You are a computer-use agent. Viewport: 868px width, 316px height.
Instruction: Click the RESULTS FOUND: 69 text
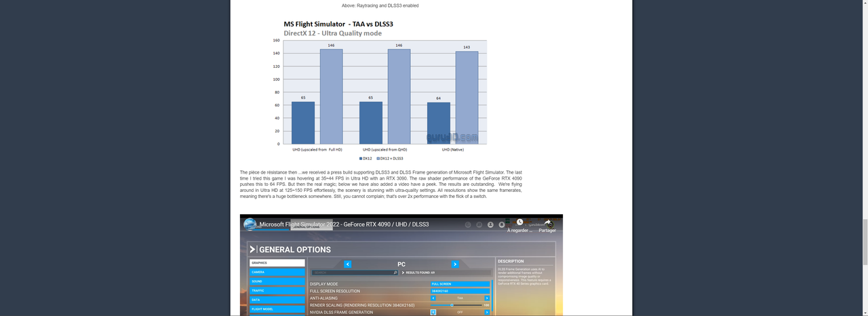coord(420,273)
